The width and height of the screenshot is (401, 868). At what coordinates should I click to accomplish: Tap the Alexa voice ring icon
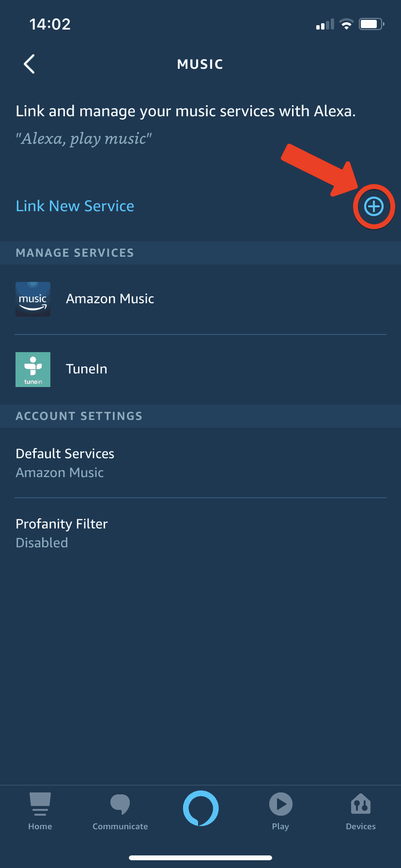click(200, 808)
